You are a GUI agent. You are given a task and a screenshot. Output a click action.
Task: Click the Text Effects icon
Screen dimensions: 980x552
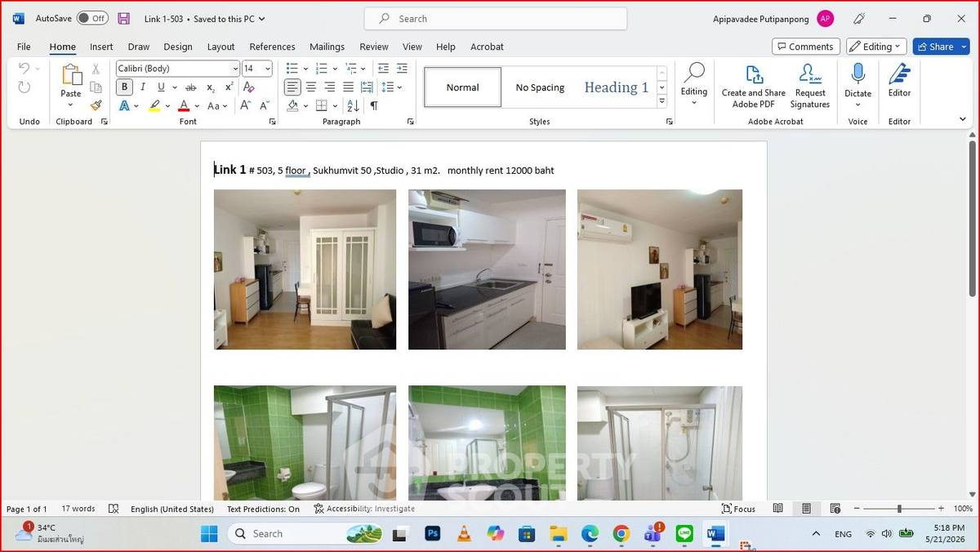click(x=124, y=105)
